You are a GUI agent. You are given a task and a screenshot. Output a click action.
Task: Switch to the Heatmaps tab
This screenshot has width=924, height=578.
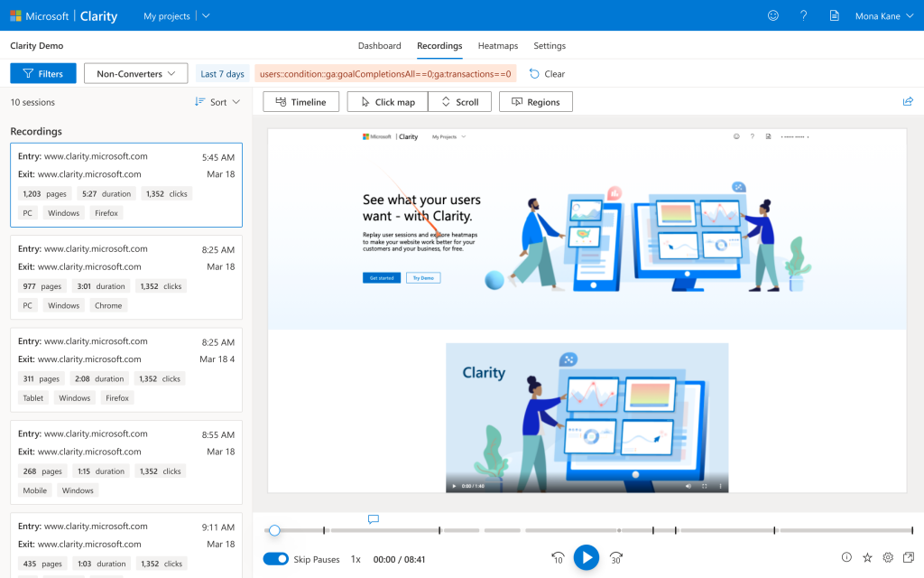pos(497,46)
